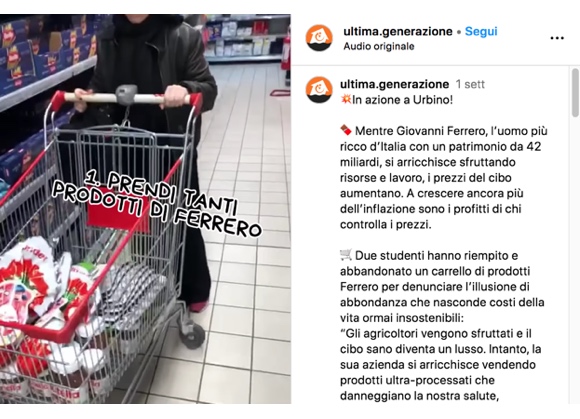Viewport: 580px width, 419px height.
Task: Click the avatar beside the post caption
Action: (x=319, y=89)
